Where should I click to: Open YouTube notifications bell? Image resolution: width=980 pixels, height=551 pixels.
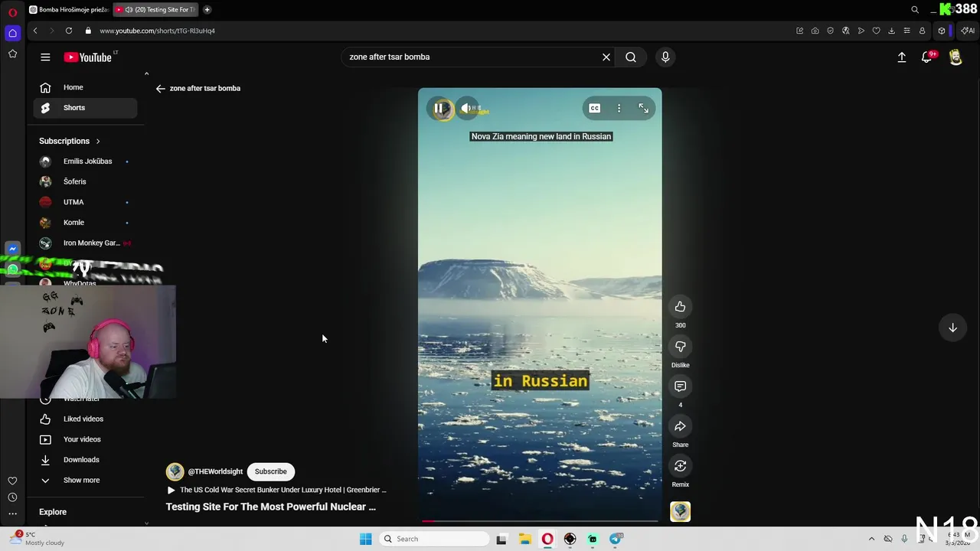pos(926,57)
